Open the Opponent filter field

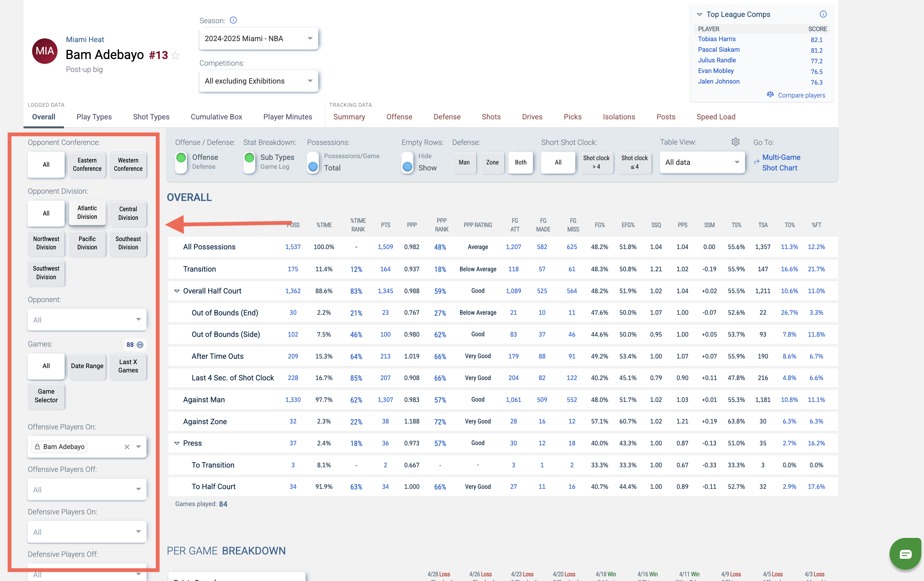coord(87,319)
